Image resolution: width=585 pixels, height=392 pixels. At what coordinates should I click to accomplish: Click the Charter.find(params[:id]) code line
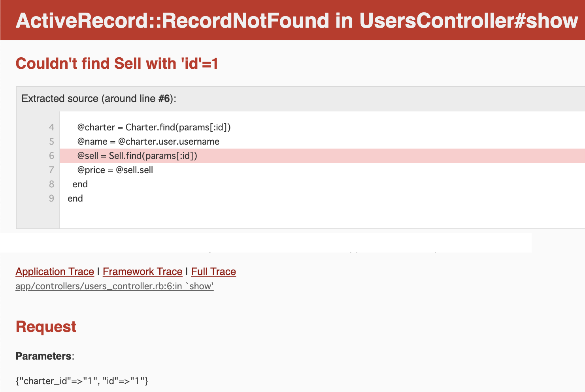154,127
